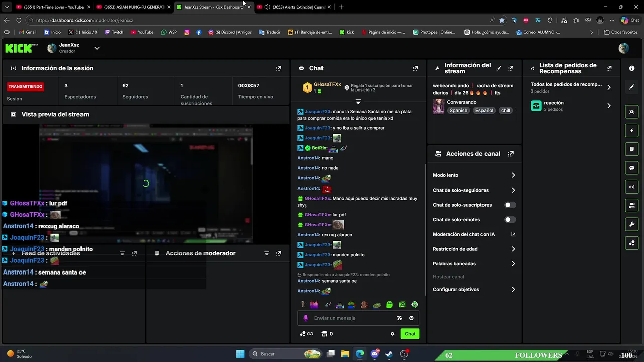Toggle Chat de solo-emotes switch

click(x=510, y=219)
